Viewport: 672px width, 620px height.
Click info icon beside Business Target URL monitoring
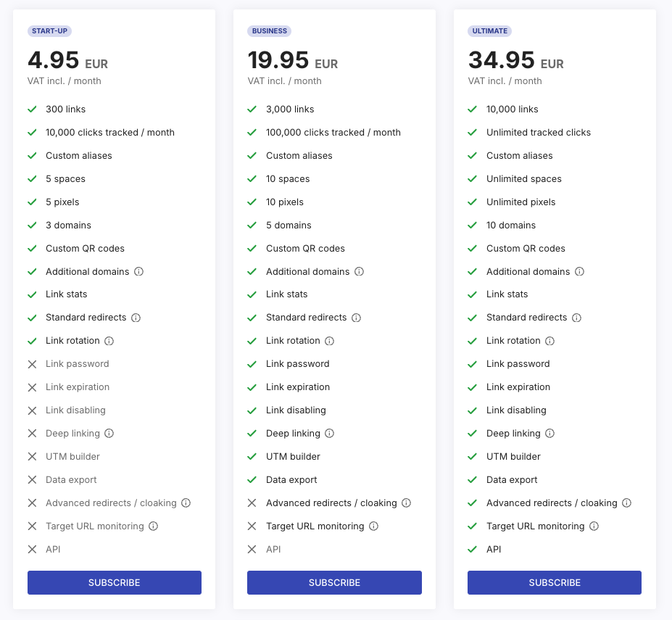[374, 526]
